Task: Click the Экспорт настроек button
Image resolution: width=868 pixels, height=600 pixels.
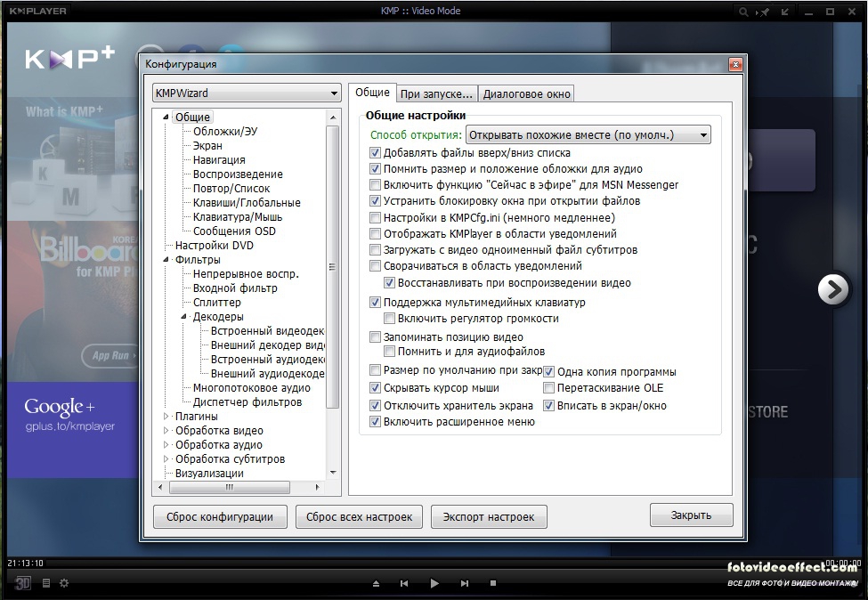Action: click(489, 517)
